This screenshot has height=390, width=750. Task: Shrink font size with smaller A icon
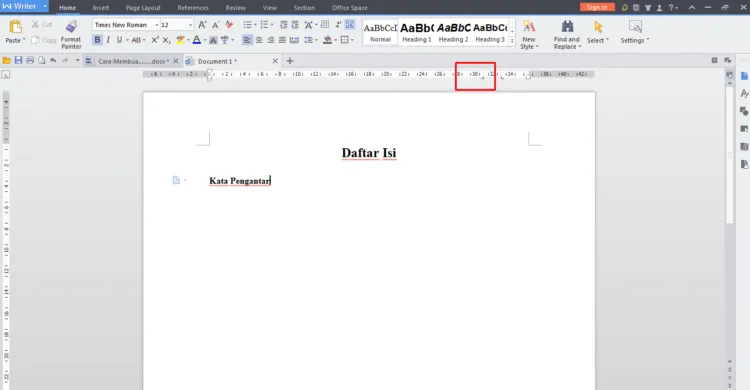(216, 25)
